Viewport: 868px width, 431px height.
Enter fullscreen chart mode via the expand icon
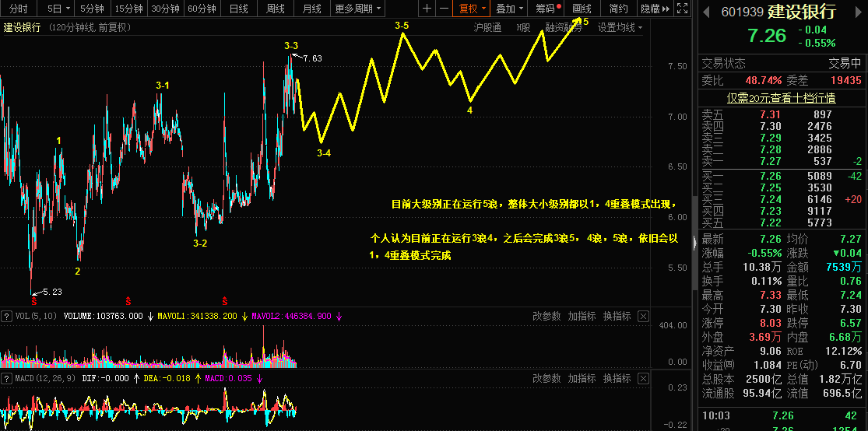pyautogui.click(x=683, y=9)
